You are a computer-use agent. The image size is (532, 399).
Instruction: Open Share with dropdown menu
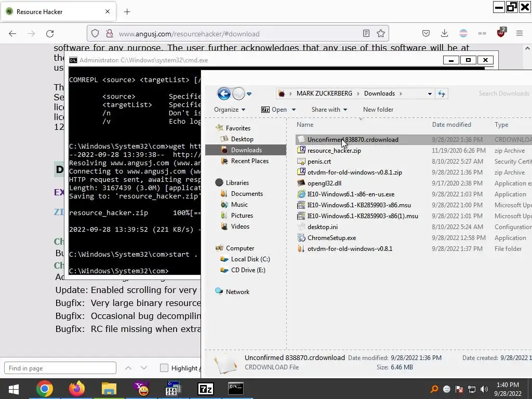pos(329,110)
